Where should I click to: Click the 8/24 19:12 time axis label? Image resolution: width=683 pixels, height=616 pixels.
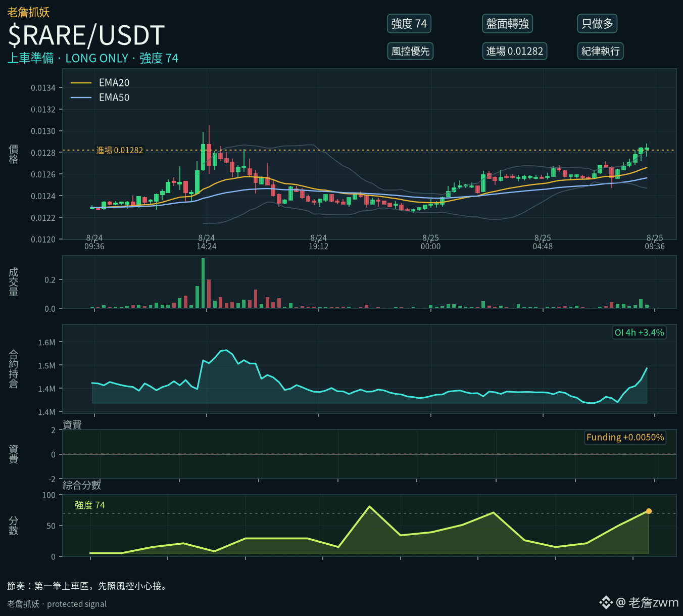318,242
